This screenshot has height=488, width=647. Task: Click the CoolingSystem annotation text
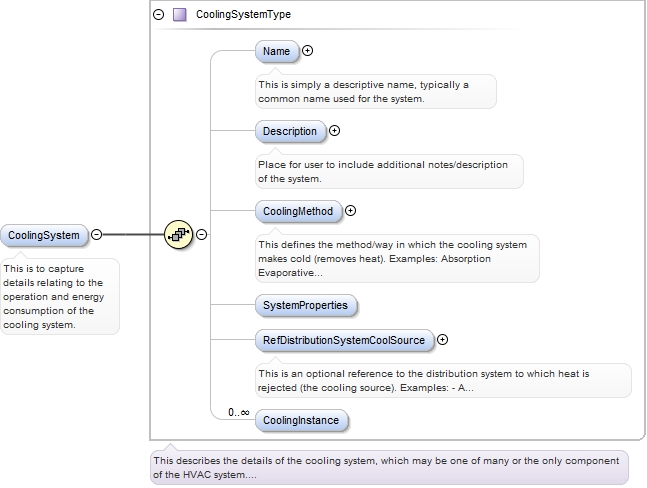54,297
